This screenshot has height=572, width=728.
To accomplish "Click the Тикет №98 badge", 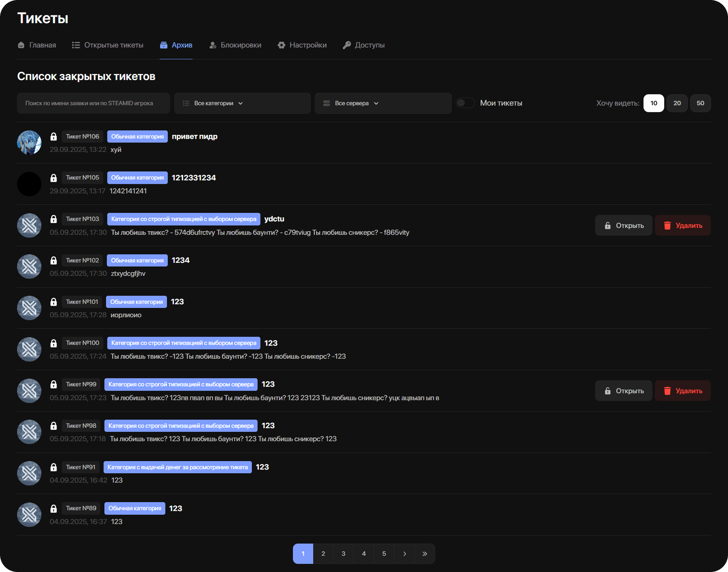I will (x=81, y=426).
